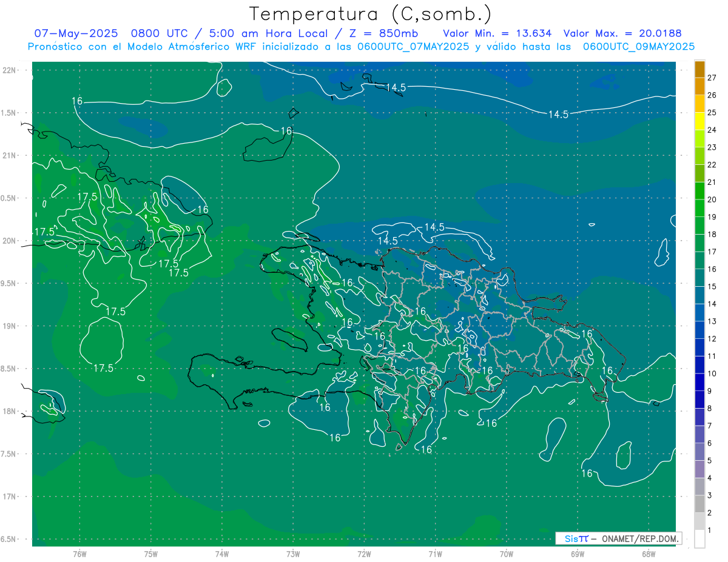
Task: Click the legend value label '21'
Action: [712, 182]
